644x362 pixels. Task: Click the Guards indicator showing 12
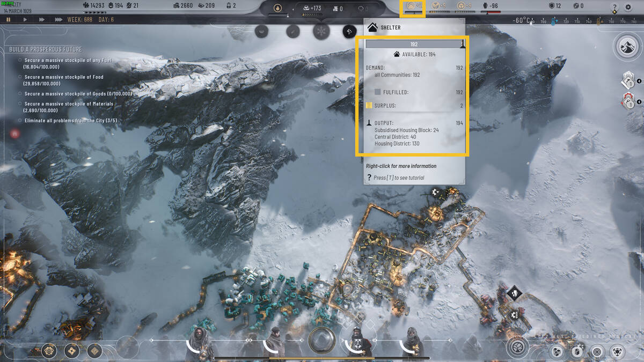pyautogui.click(x=555, y=6)
